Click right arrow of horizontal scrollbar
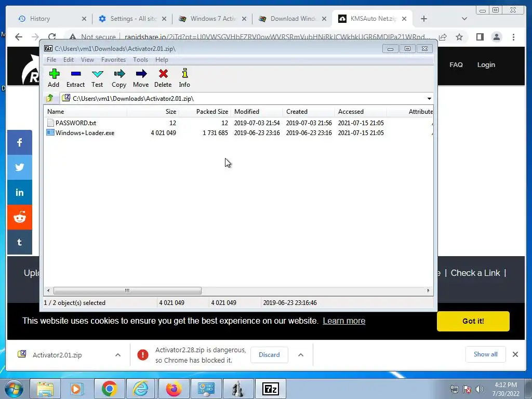Image resolution: width=532 pixels, height=399 pixels. (x=428, y=290)
